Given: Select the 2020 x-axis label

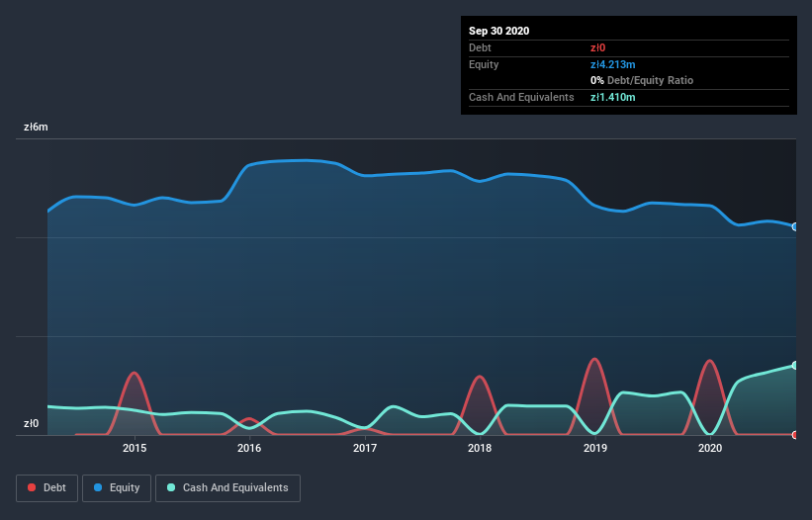Looking at the screenshot, I should coord(710,448).
